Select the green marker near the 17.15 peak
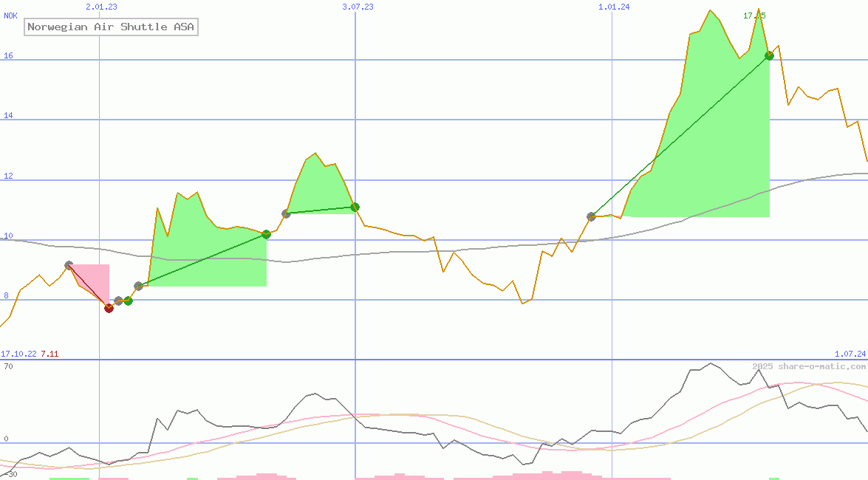868x480 pixels. pos(769,55)
